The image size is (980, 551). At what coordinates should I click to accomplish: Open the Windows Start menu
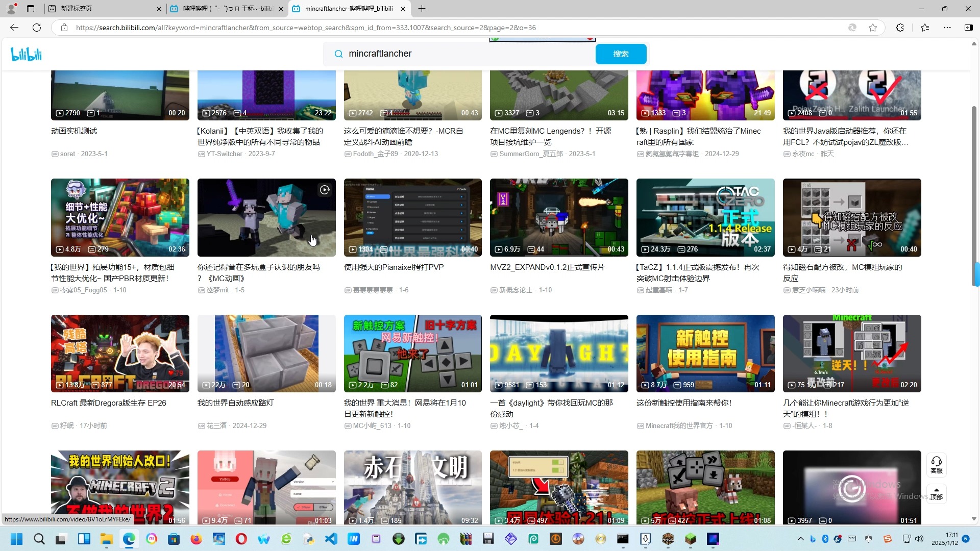(x=16, y=539)
